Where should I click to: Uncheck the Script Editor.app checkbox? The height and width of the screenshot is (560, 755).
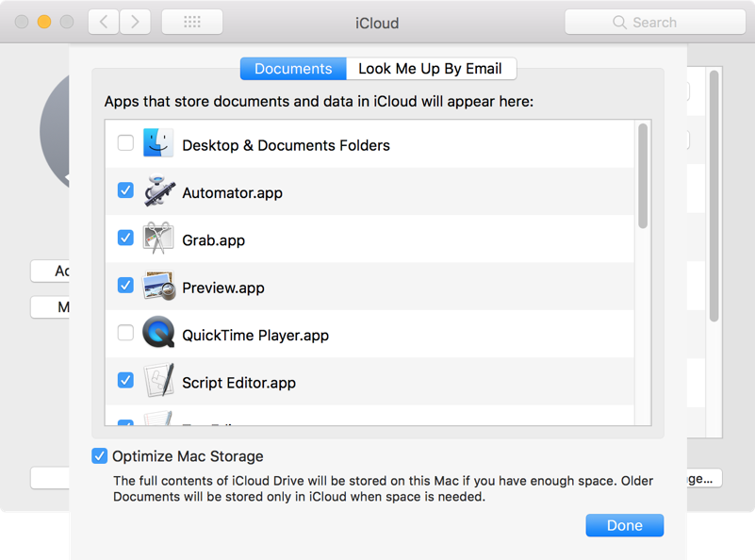pyautogui.click(x=125, y=380)
